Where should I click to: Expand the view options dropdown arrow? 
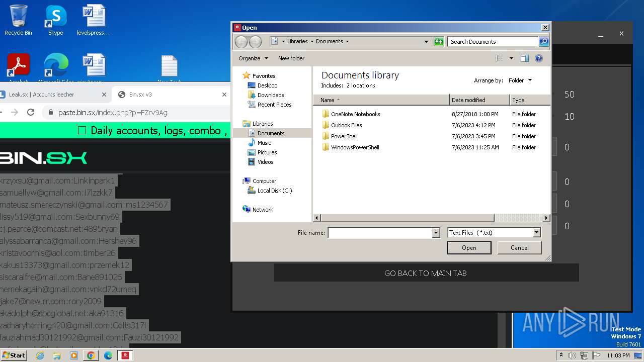[511, 58]
